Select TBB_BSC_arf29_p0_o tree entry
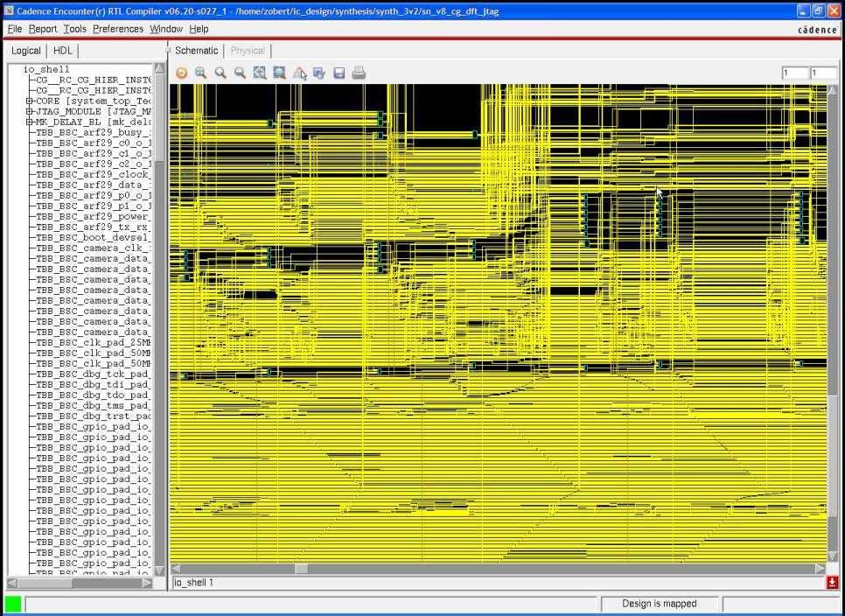Viewport: 845px width, 616px height. click(x=94, y=196)
